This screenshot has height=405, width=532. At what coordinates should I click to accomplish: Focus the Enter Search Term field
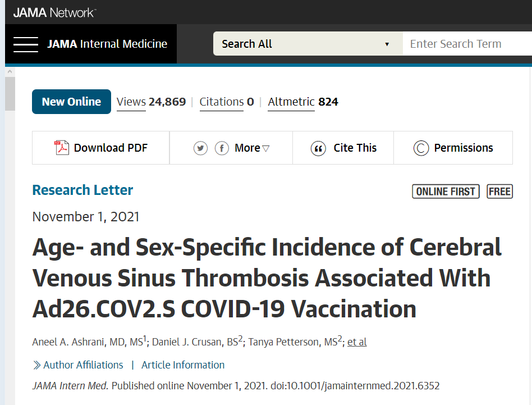[x=467, y=44]
